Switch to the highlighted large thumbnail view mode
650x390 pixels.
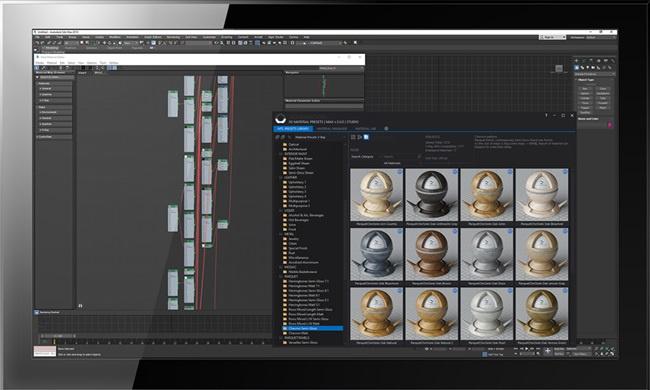coord(366,137)
